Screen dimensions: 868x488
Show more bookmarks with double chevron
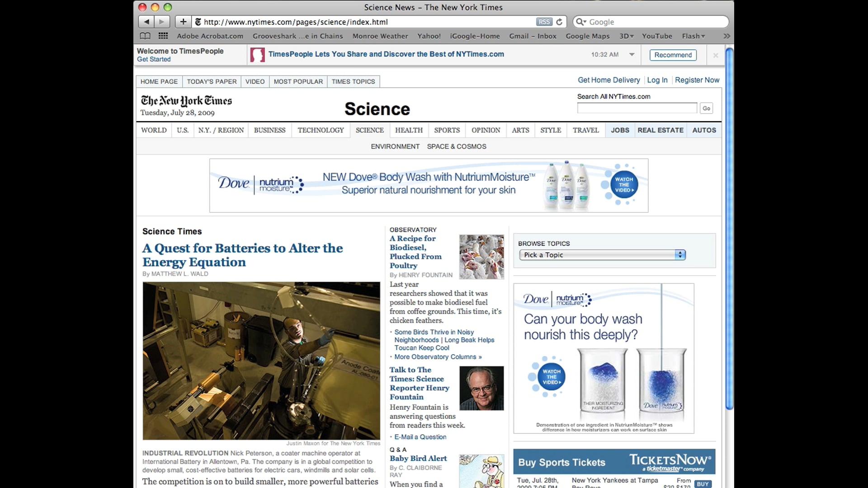[x=726, y=36]
